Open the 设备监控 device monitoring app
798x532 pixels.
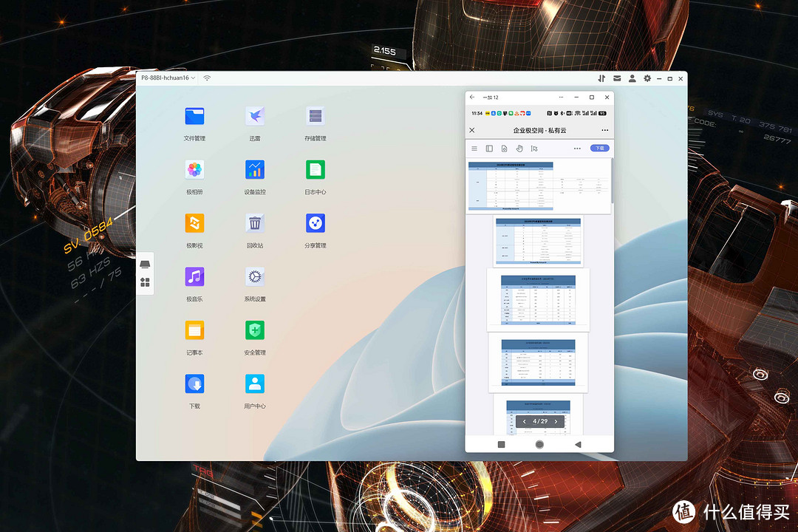click(x=254, y=169)
